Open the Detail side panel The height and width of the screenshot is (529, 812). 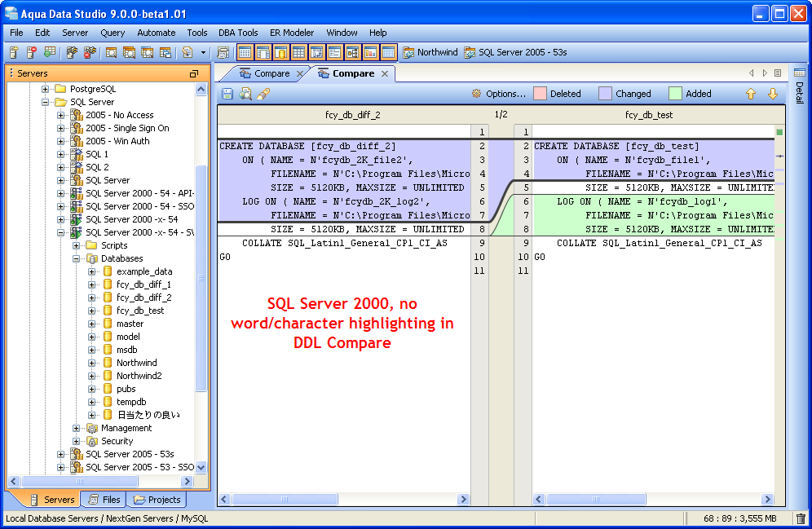[x=800, y=86]
